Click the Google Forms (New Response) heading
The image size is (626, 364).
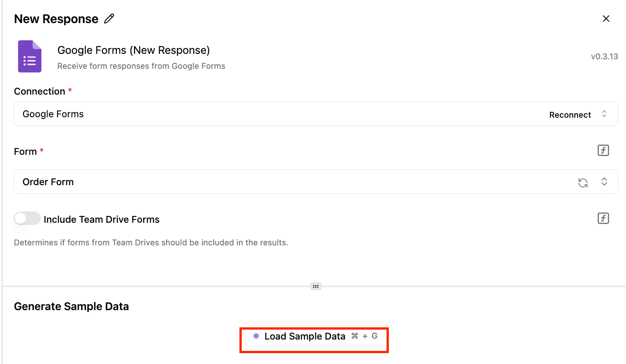134,50
